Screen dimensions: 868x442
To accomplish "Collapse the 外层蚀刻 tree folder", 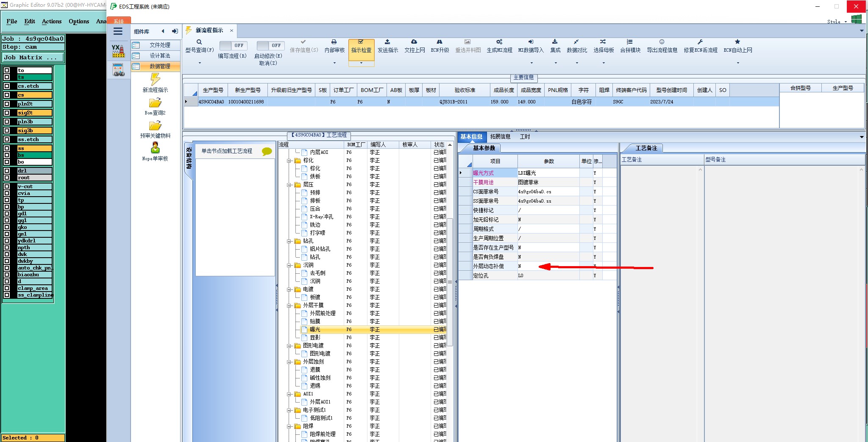I will coord(289,362).
